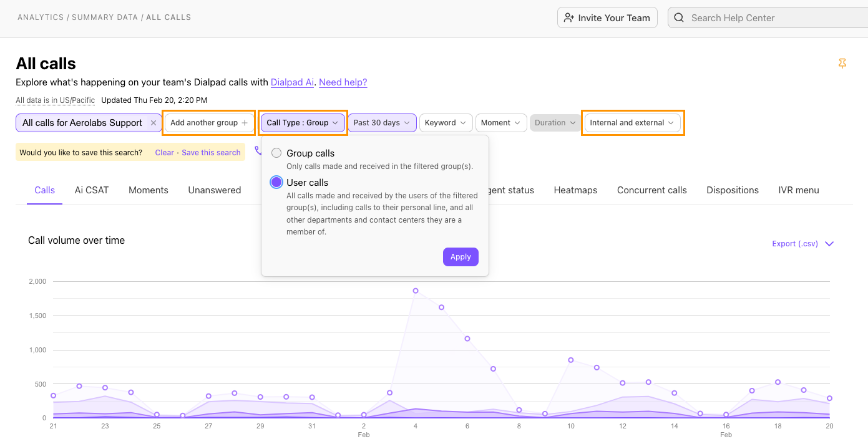Switch to the Dispositions tab
This screenshot has height=444, width=868.
[x=733, y=190]
